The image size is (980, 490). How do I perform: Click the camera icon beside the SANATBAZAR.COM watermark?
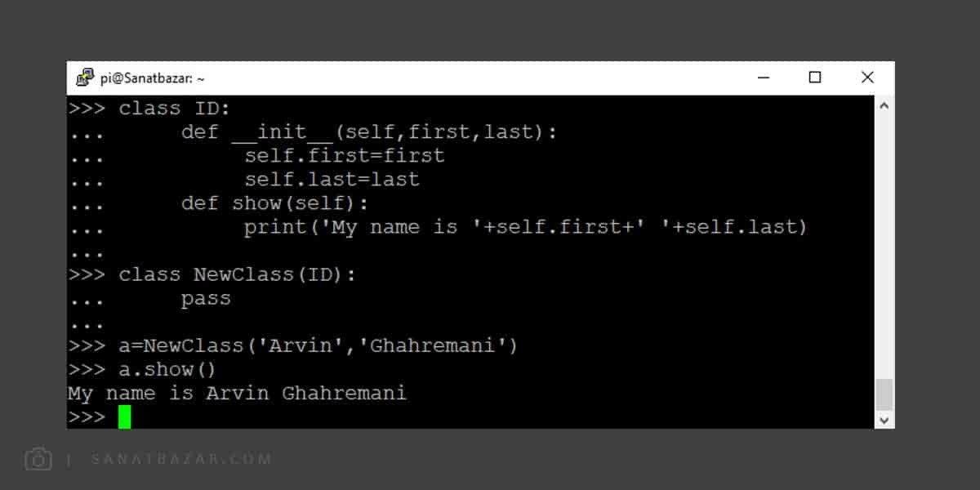pyautogui.click(x=38, y=459)
